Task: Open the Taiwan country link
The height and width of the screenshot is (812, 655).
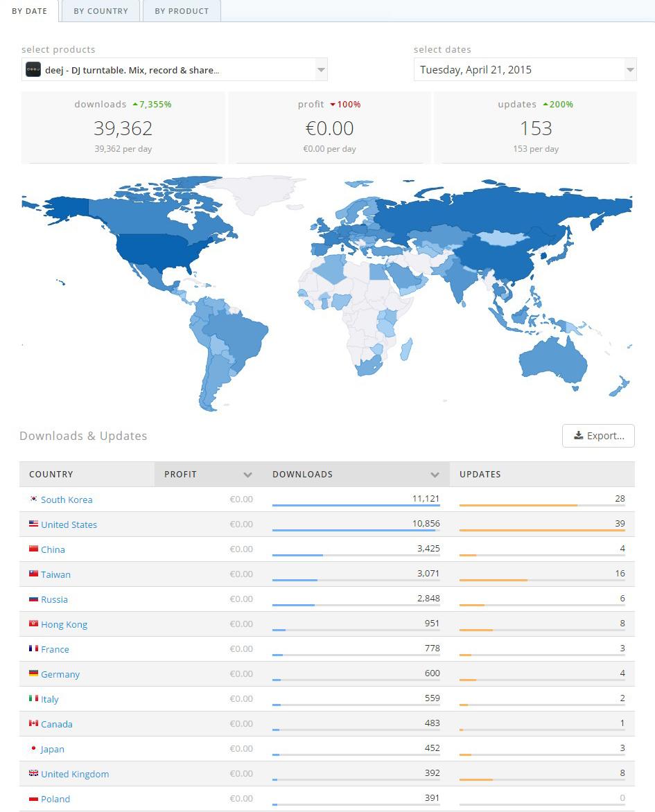Action: point(56,574)
